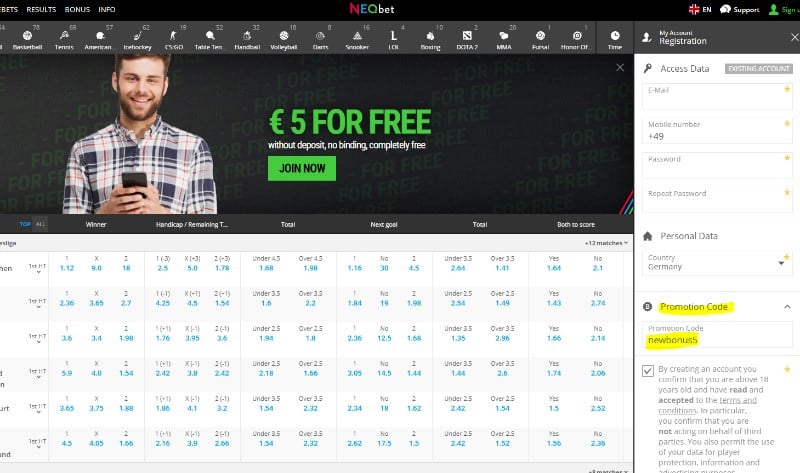Click the Password input field
Screen dimensions: 800x473
(717, 166)
